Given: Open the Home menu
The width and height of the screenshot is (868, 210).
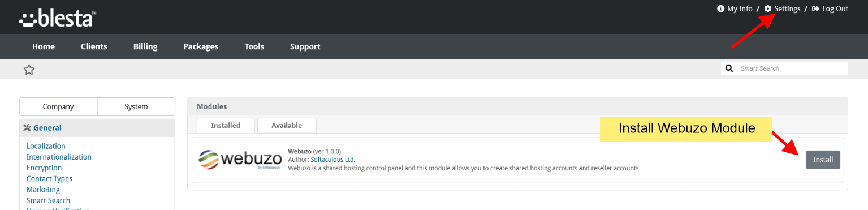Looking at the screenshot, I should pos(44,46).
